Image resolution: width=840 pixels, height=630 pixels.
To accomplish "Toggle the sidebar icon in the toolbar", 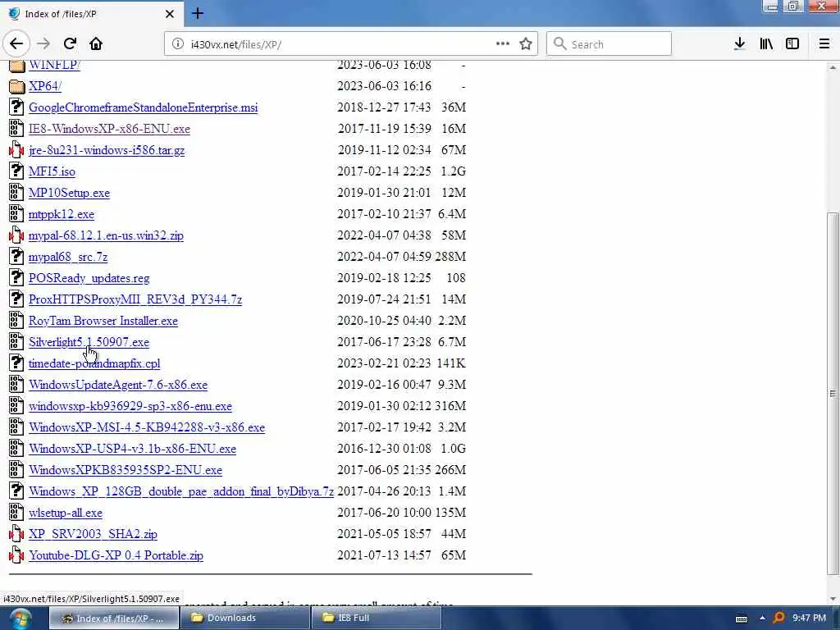I will [792, 44].
